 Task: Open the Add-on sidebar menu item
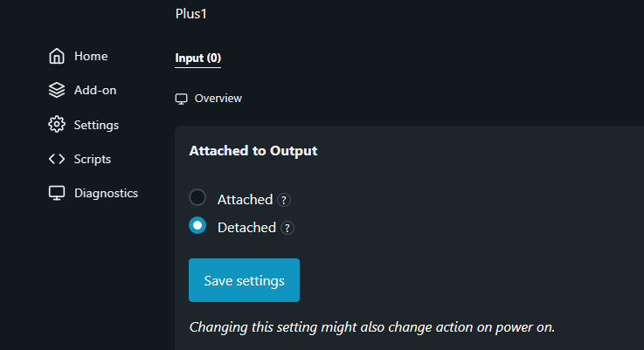tap(95, 90)
